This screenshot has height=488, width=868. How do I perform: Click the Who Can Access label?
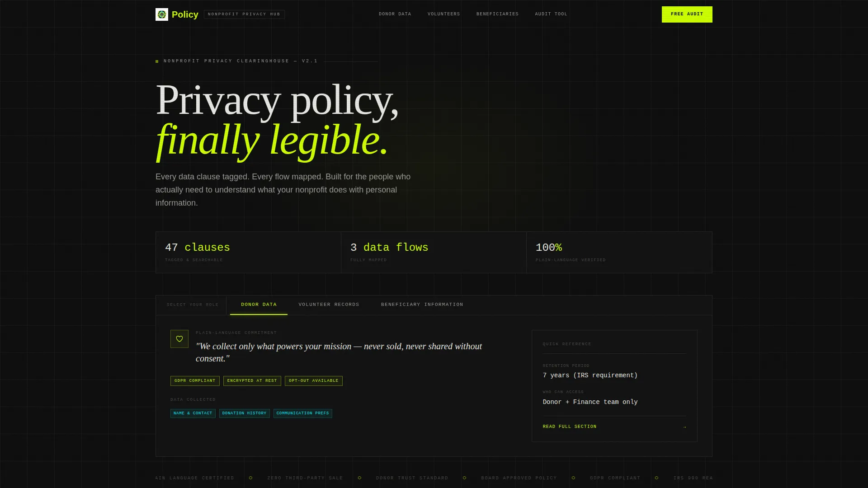tap(563, 392)
